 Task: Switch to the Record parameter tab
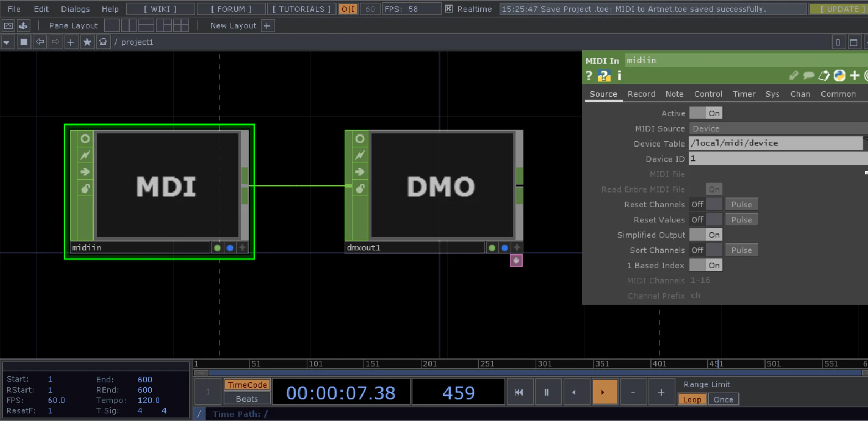(x=641, y=94)
